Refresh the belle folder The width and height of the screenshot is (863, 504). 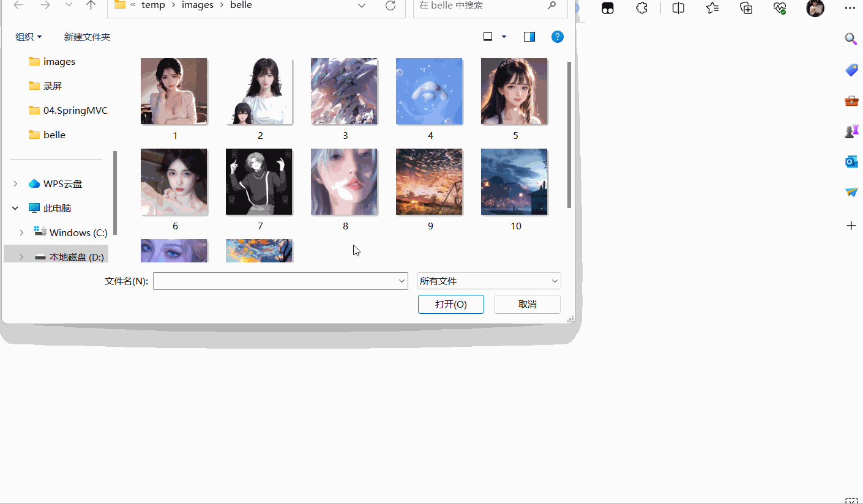[390, 6]
